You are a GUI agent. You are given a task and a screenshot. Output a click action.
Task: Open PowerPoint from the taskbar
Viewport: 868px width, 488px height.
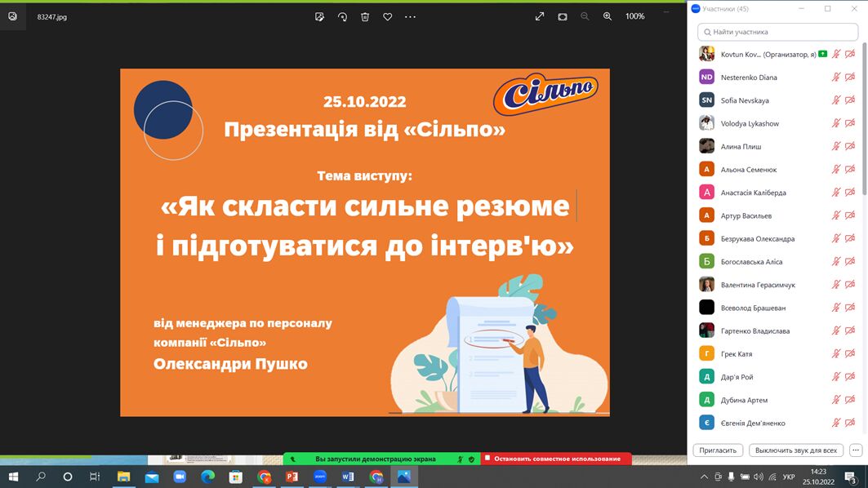tap(292, 477)
